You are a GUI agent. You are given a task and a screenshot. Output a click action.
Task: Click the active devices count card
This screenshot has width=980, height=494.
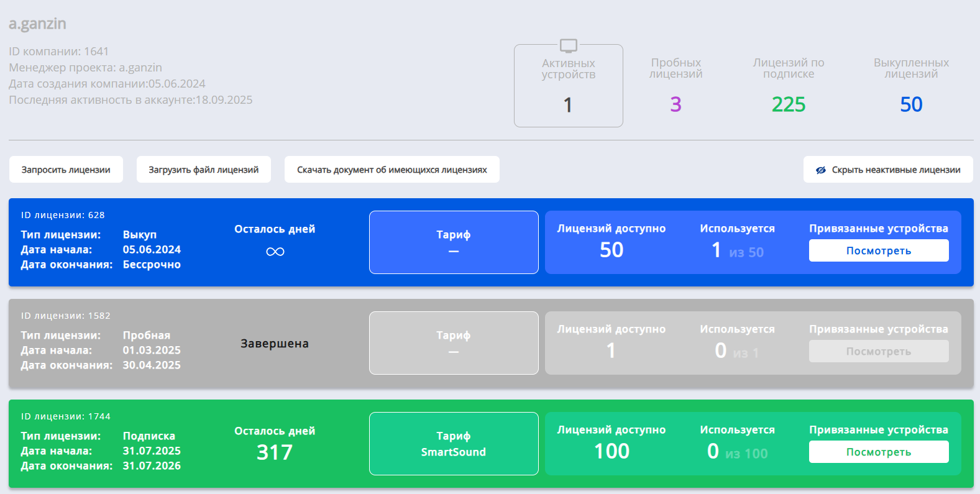point(568,87)
